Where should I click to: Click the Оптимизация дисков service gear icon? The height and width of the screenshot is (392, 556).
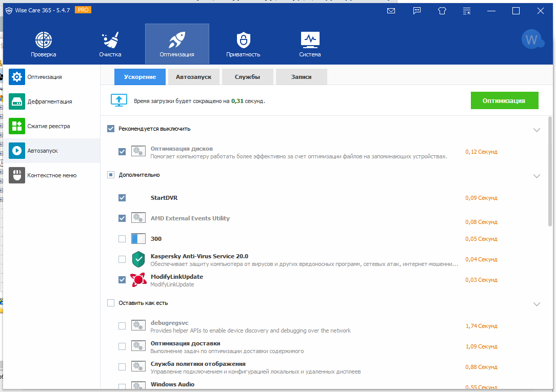[x=138, y=151]
